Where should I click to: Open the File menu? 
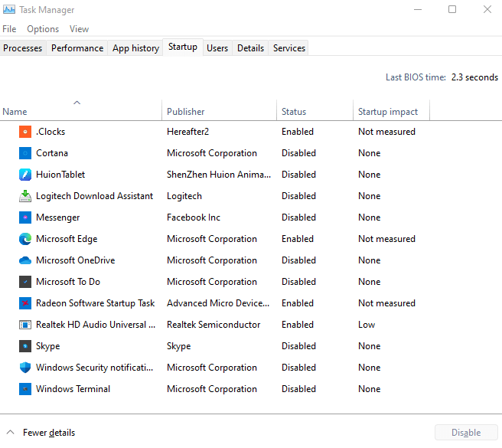[9, 29]
